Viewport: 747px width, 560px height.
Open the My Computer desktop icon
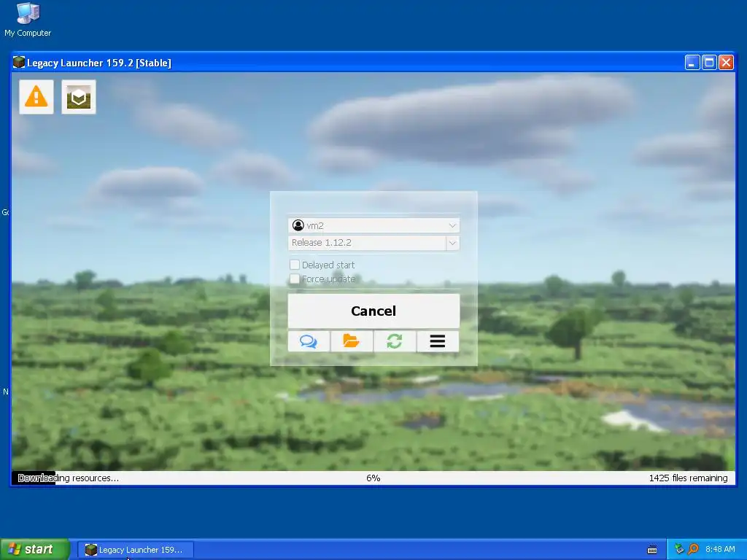pos(28,20)
